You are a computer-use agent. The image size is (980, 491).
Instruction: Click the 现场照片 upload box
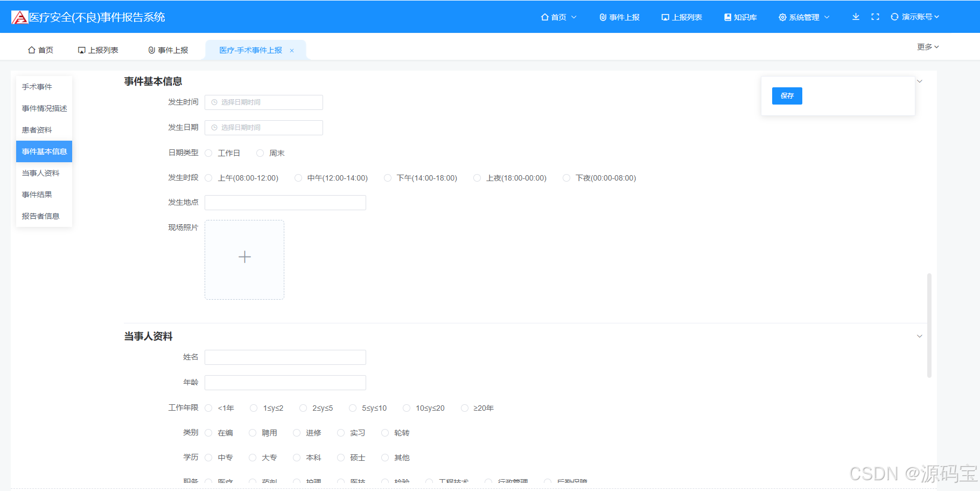click(244, 260)
